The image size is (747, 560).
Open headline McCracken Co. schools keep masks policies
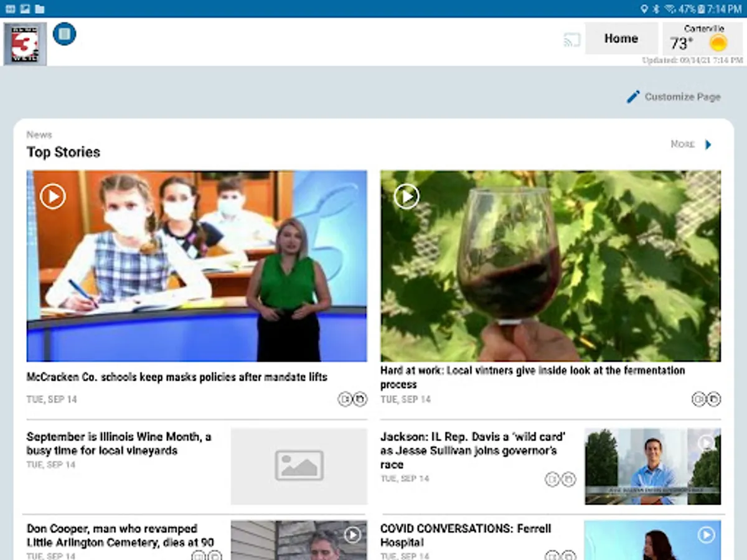tap(177, 377)
